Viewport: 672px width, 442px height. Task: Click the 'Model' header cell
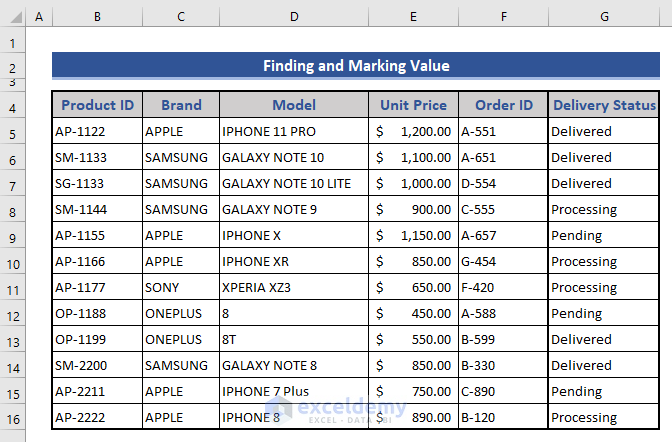point(294,105)
